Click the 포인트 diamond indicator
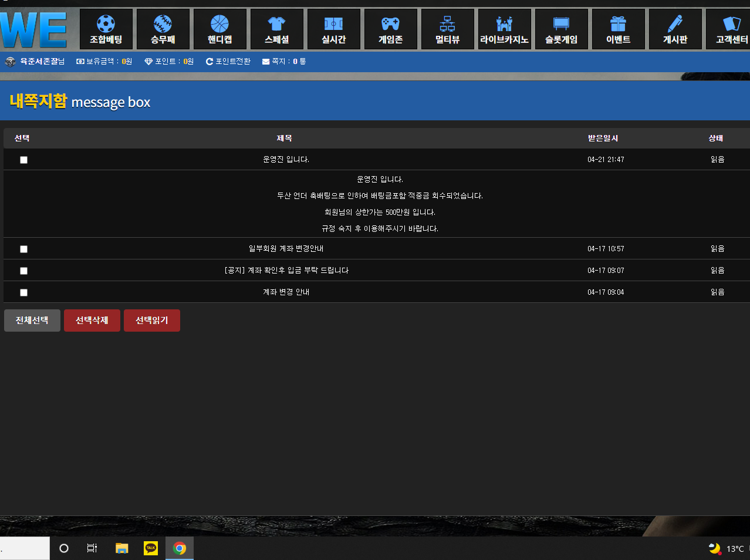This screenshot has width=750, height=560. click(169, 62)
